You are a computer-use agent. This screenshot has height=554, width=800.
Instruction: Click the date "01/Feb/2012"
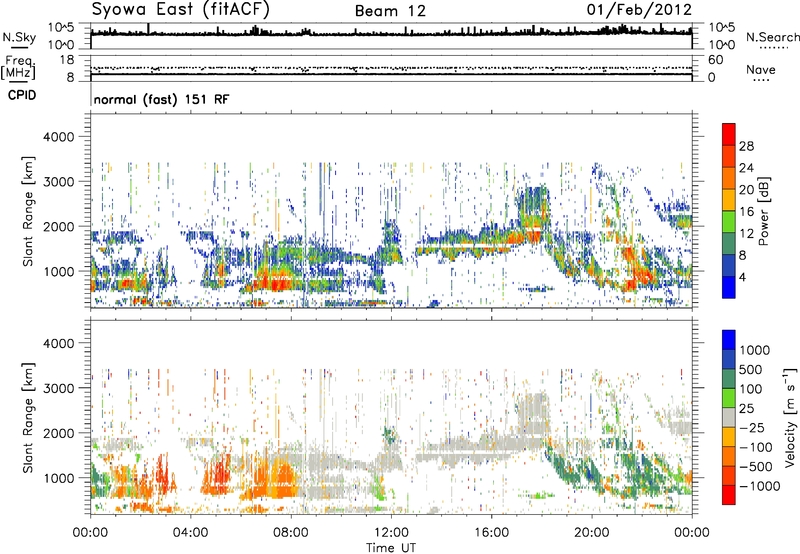pos(639,10)
